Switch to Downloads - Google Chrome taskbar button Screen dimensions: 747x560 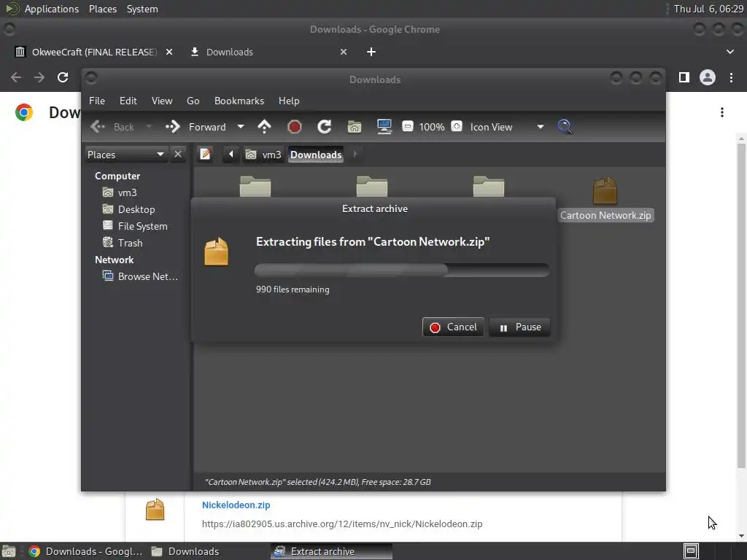click(x=86, y=551)
